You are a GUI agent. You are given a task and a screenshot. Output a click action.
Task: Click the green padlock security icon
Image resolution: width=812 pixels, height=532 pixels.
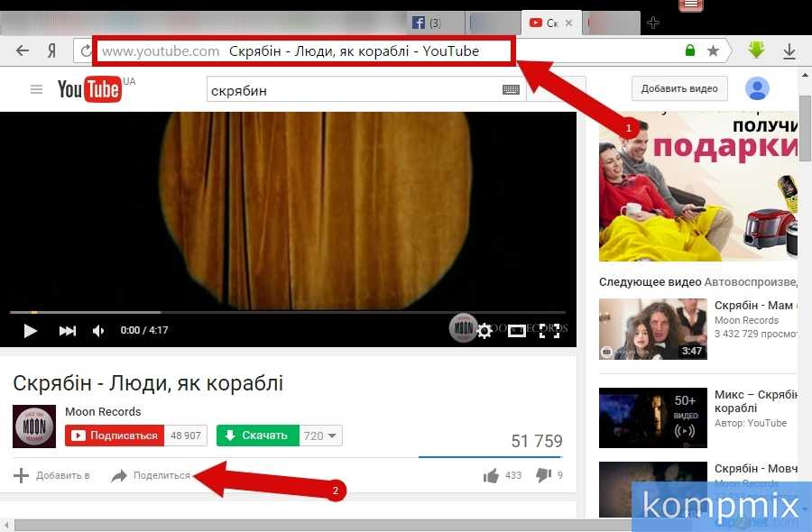click(690, 50)
